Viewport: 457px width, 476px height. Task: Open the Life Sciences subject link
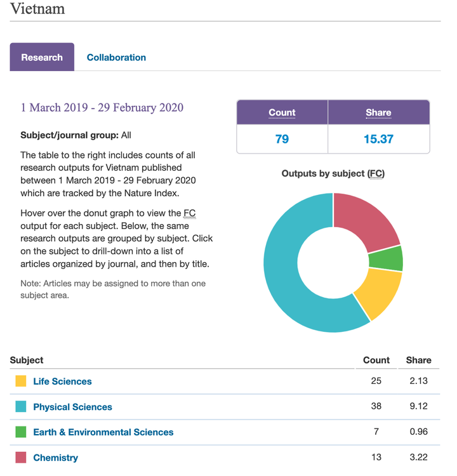[62, 381]
